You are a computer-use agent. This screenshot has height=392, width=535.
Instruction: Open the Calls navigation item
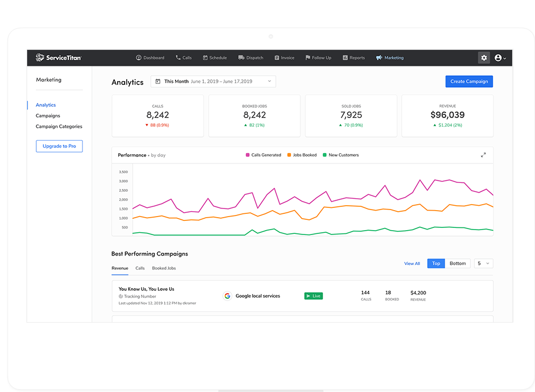tap(184, 57)
